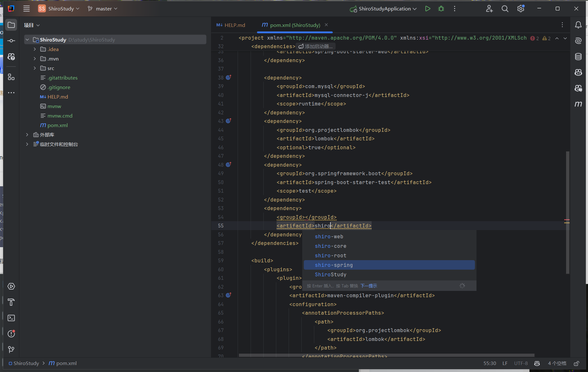Run ShiroStudyApplication
Screen dimensions: 588x372
click(x=428, y=9)
